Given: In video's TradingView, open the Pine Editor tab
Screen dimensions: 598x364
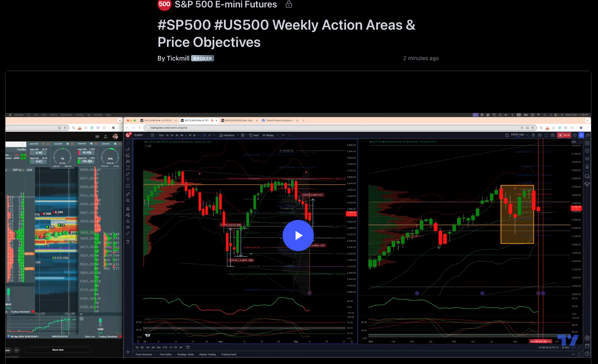Looking at the screenshot, I should tap(166, 355).
